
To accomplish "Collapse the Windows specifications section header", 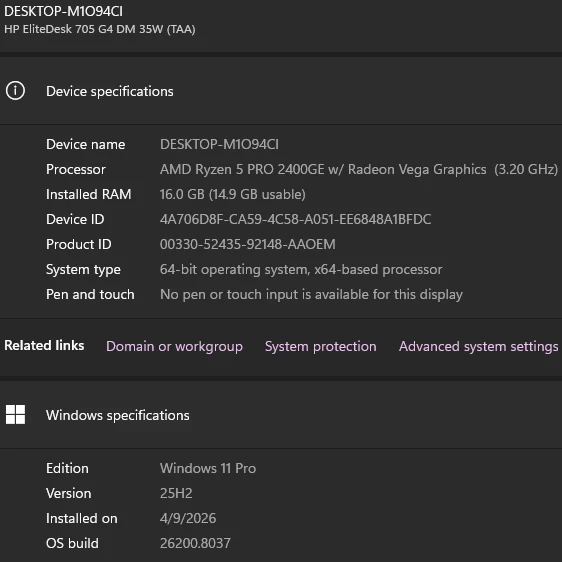I will tap(281, 415).
